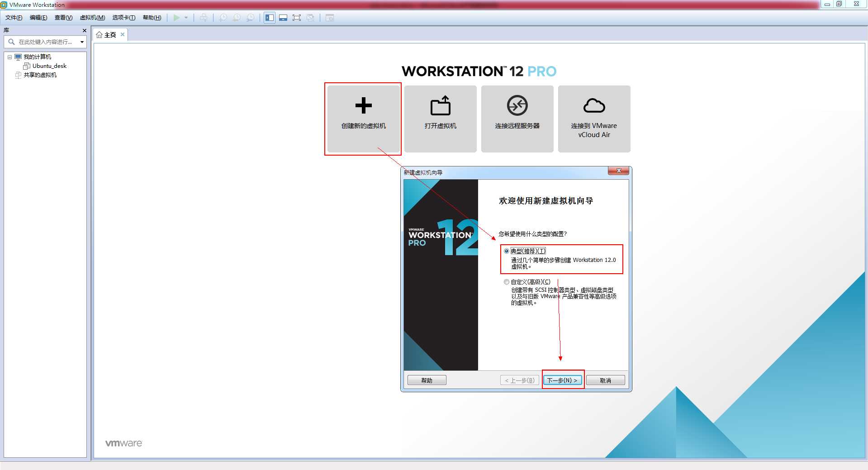
Task: Open the 帮助(H) menu
Action: (x=152, y=18)
